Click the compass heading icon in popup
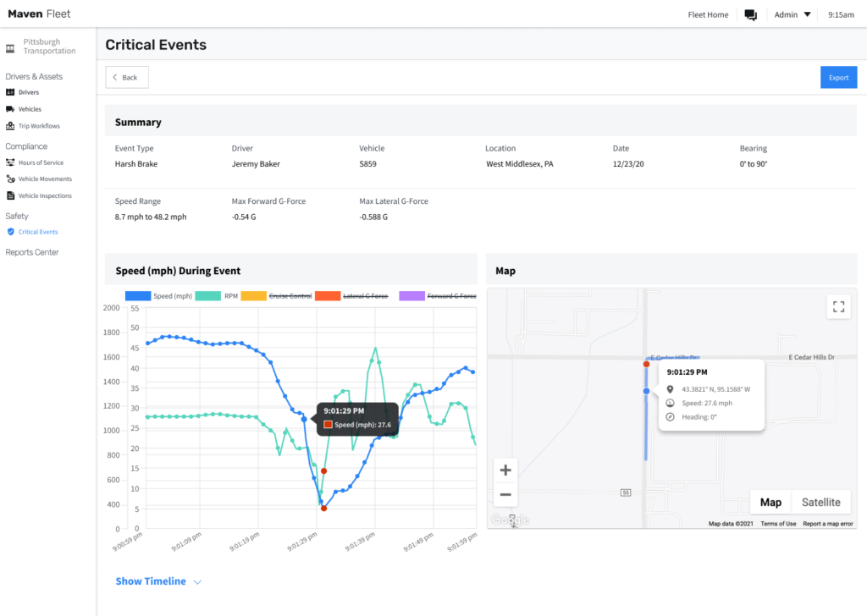This screenshot has width=867, height=616. click(x=671, y=417)
